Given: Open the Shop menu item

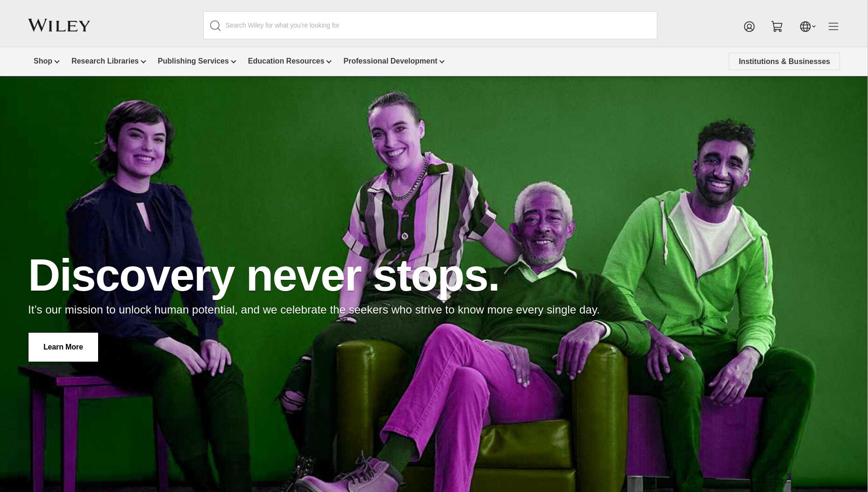Looking at the screenshot, I should click(x=43, y=61).
